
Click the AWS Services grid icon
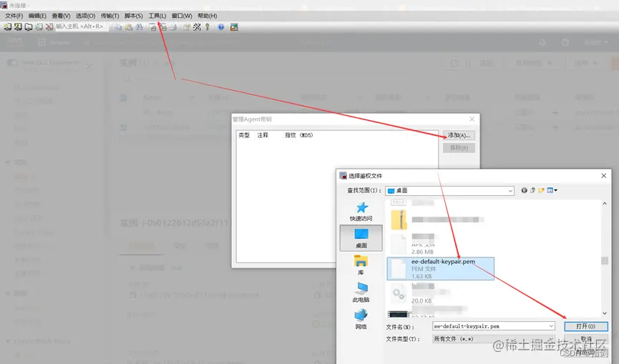coord(42,42)
